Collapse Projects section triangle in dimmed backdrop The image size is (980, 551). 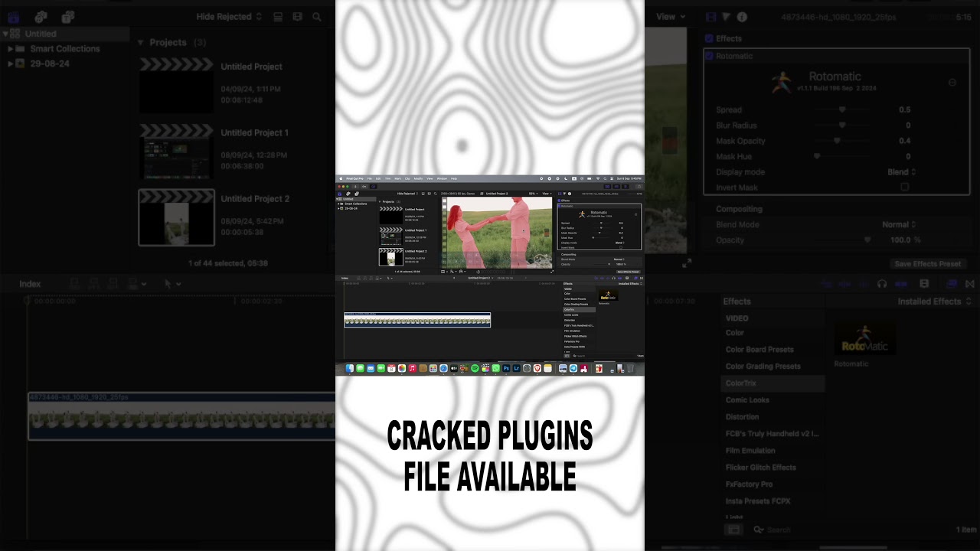point(141,43)
